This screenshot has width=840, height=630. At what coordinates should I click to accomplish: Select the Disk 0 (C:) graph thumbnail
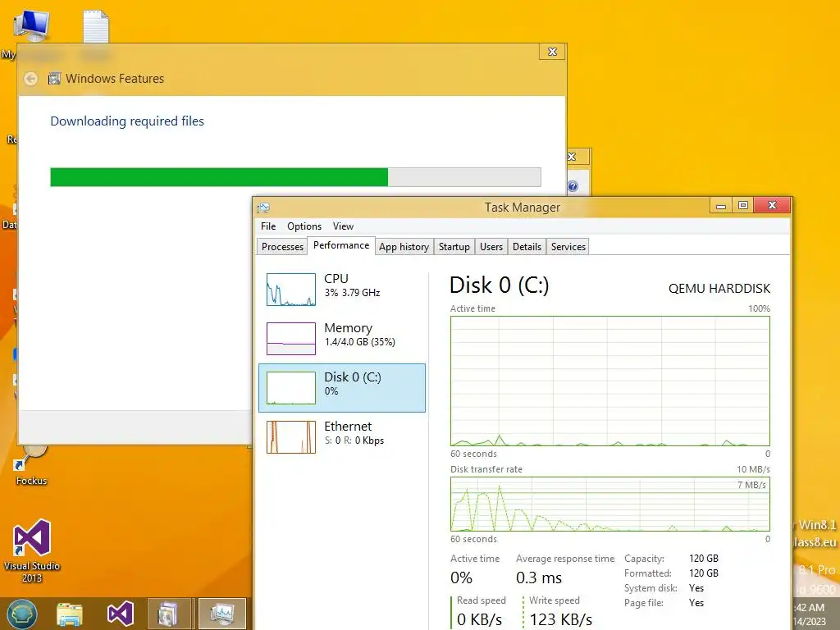tap(291, 388)
